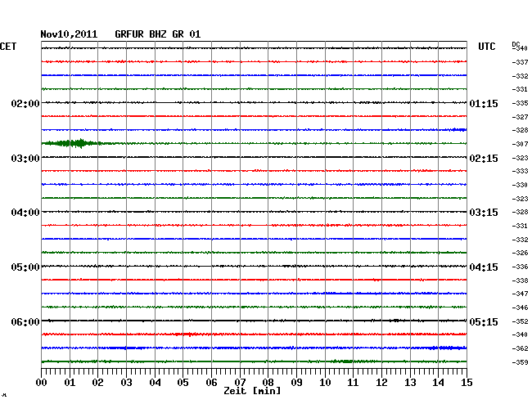Screen dimensions: 532x404
Task: Select the 05:00 CET time label
Action: pyautogui.click(x=25, y=267)
